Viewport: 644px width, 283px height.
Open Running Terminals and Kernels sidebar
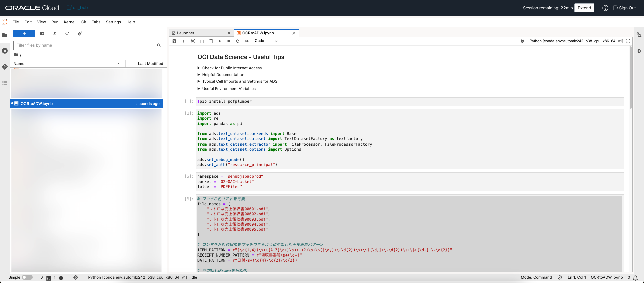click(x=5, y=51)
